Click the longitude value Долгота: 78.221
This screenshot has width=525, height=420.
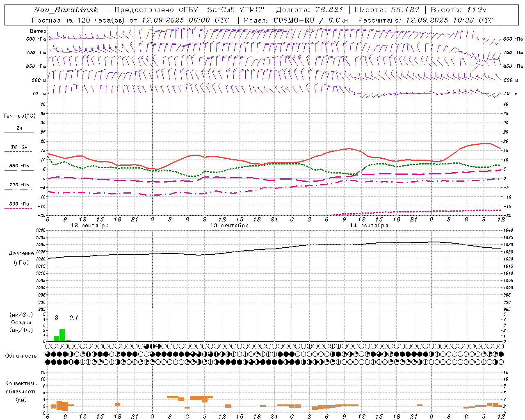point(310,10)
